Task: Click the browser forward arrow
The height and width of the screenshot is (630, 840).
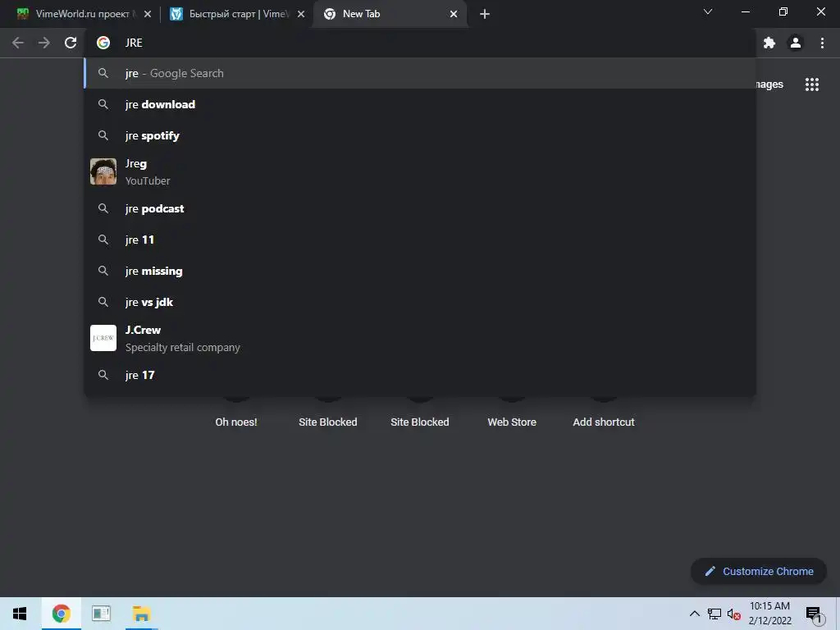Action: pyautogui.click(x=44, y=43)
